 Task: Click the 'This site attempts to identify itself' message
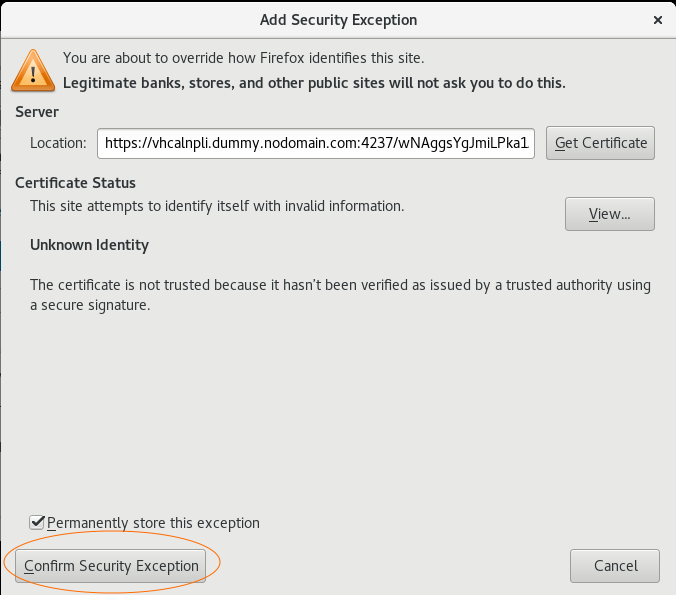click(217, 206)
